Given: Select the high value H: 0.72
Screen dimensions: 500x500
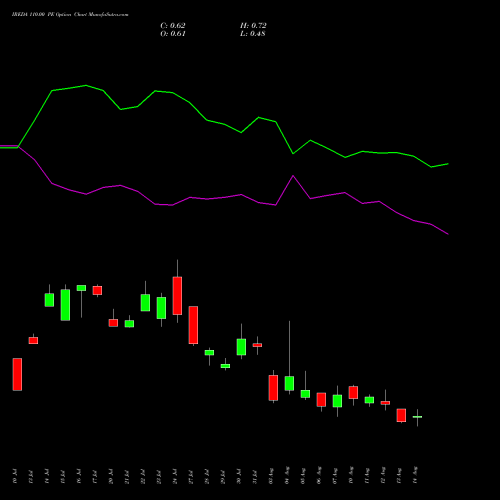Looking at the screenshot, I should (x=253, y=26).
